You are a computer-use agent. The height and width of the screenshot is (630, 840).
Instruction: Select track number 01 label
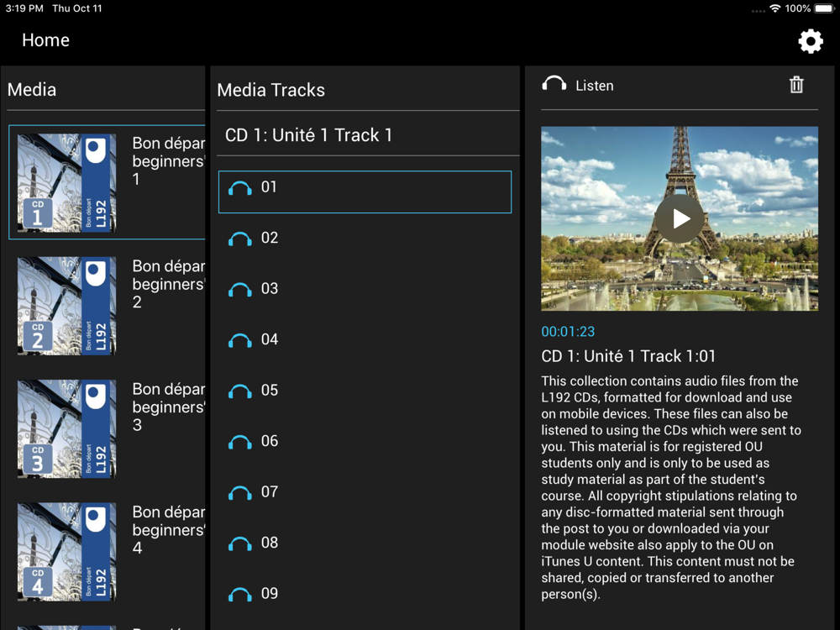(x=269, y=187)
